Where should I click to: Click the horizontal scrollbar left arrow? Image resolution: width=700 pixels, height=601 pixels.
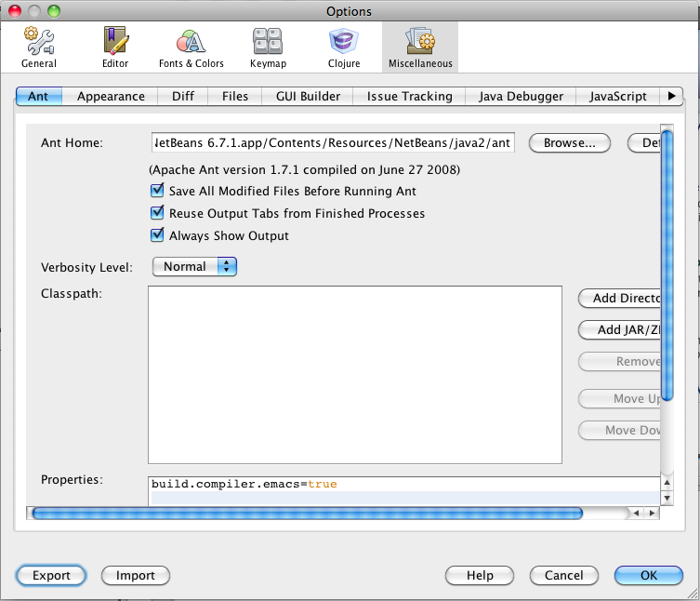pos(636,513)
